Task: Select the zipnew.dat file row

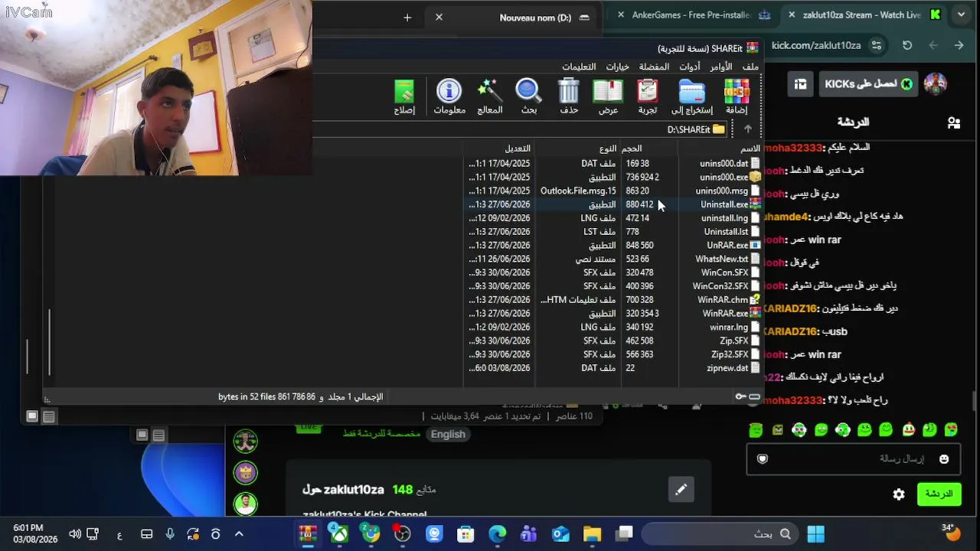Action: 613,368
